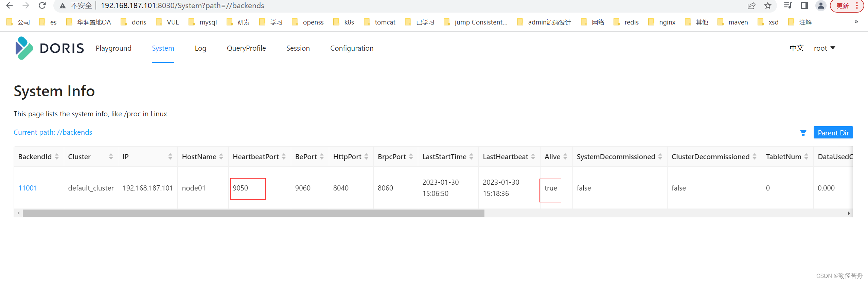Click Current path //backends link
Viewport: 868px width, 282px height.
click(53, 132)
